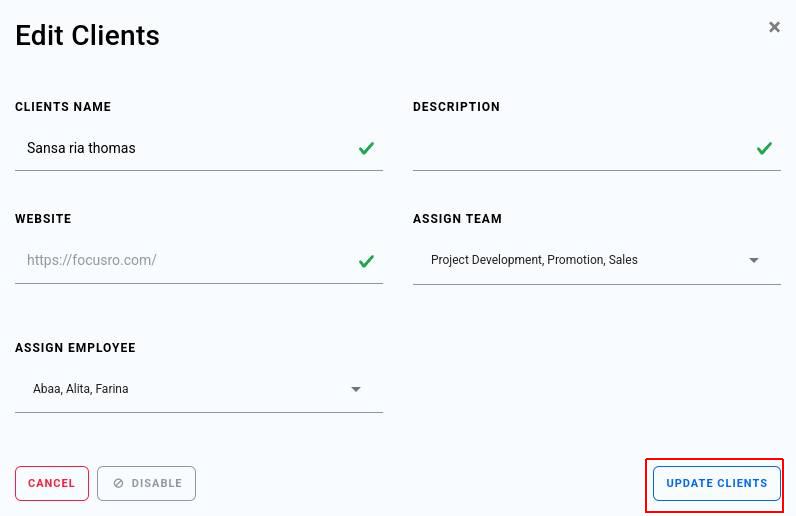The width and height of the screenshot is (796, 516).
Task: Close the Edit Clients dialog with X
Action: (x=774, y=27)
